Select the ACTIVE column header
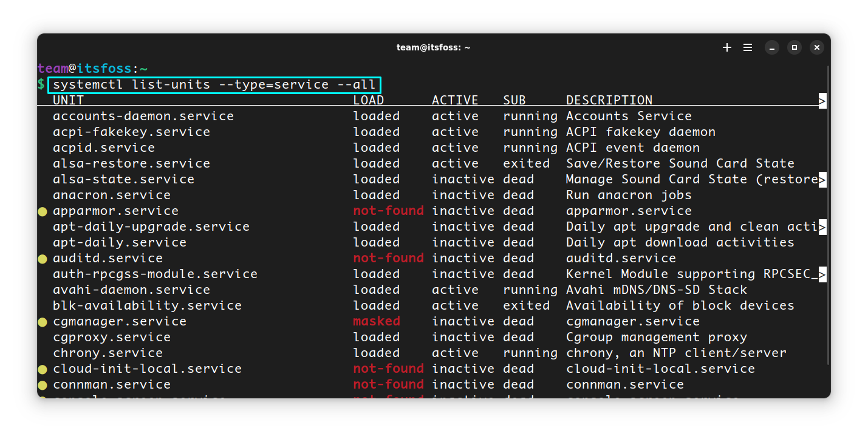This screenshot has height=439, width=868. 455,100
